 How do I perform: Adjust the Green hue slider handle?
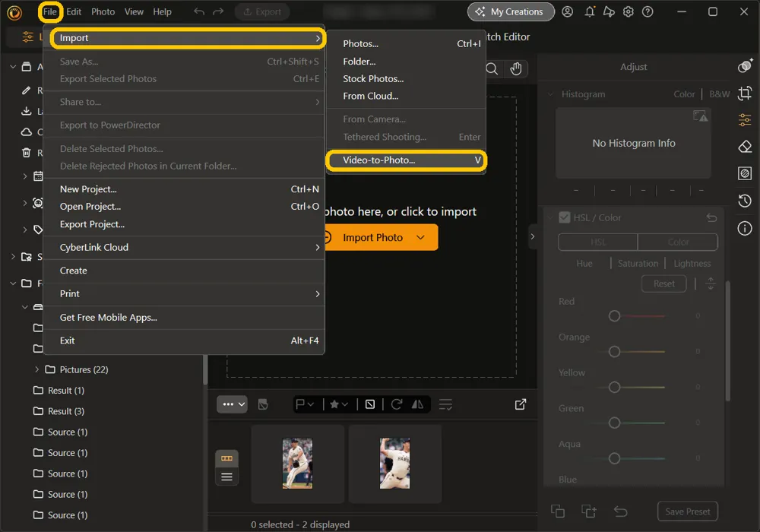tap(614, 423)
